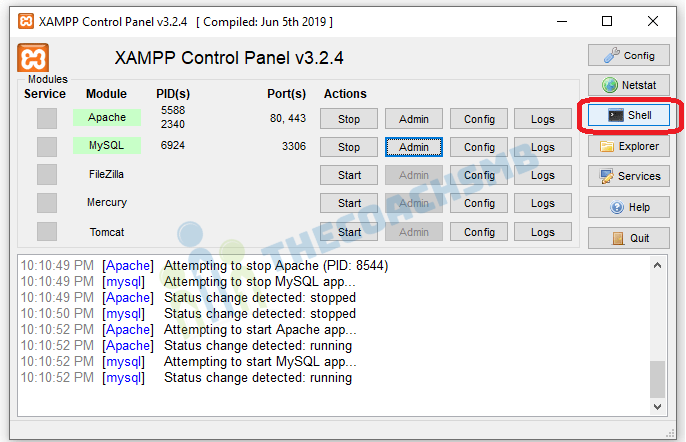Open the Services button
Screen dimensions: 686x442
tap(629, 176)
